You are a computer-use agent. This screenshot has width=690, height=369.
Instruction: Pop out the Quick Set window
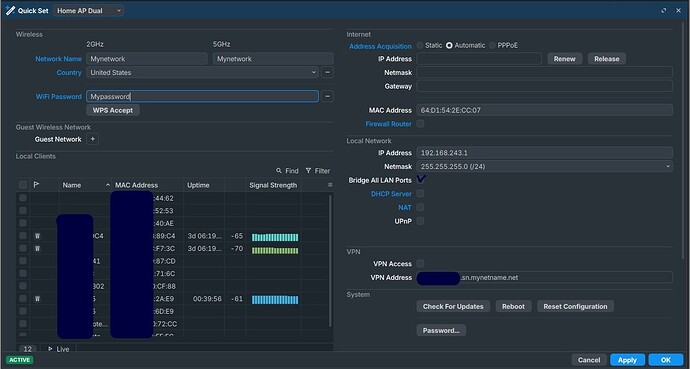tap(664, 11)
